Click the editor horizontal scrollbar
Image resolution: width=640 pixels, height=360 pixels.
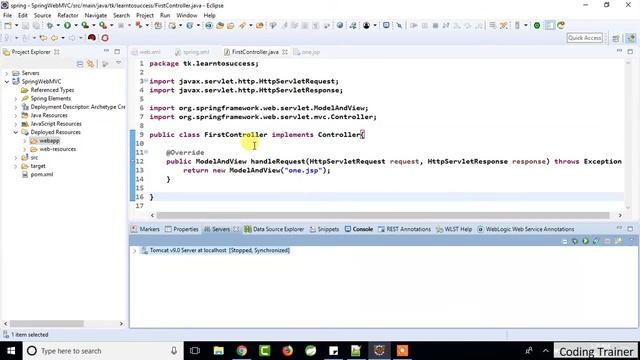click(383, 215)
